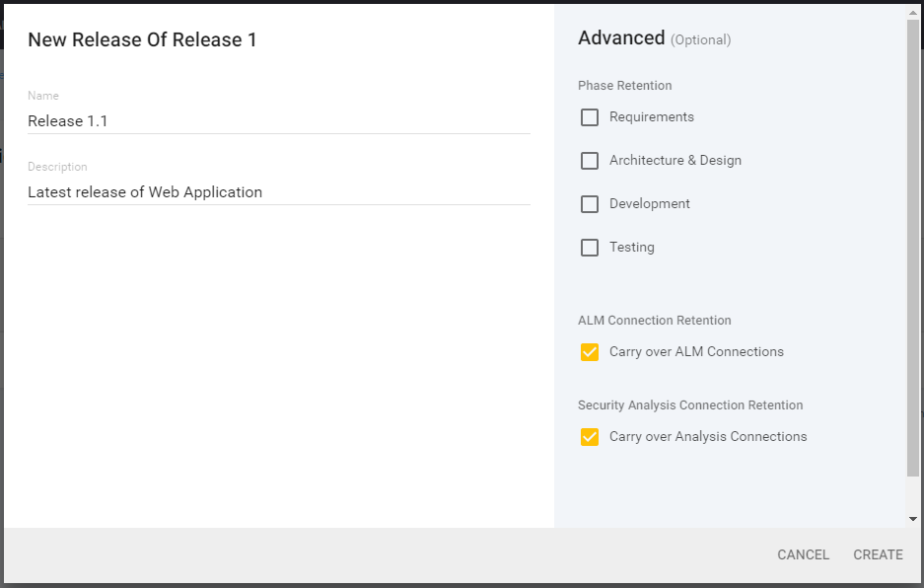This screenshot has height=588, width=924.
Task: Click the Phase Retention section label
Action: (624, 86)
